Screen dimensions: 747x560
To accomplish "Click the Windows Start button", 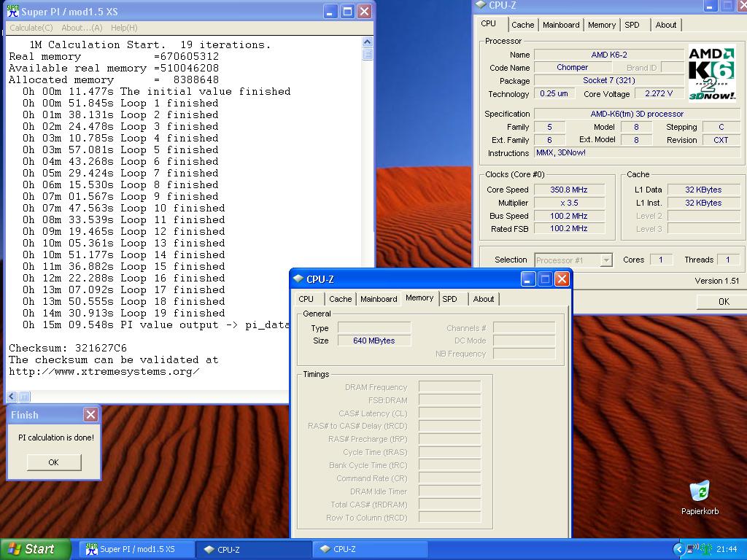I will (36, 549).
